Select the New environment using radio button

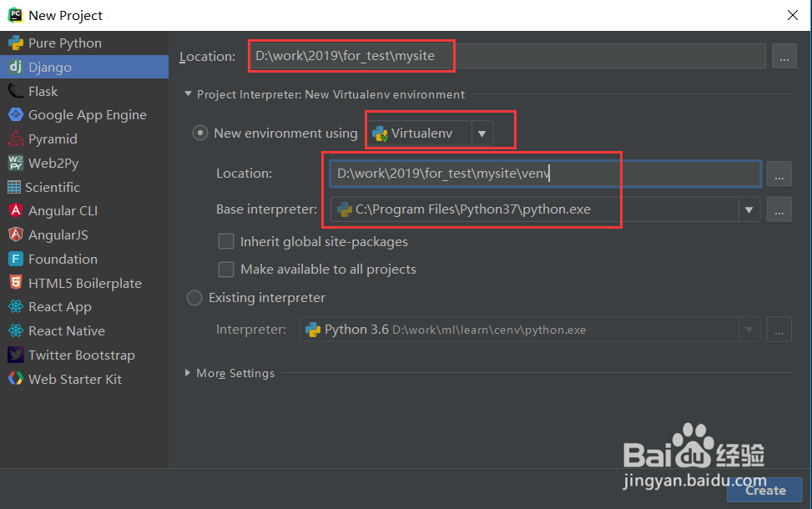click(x=200, y=134)
